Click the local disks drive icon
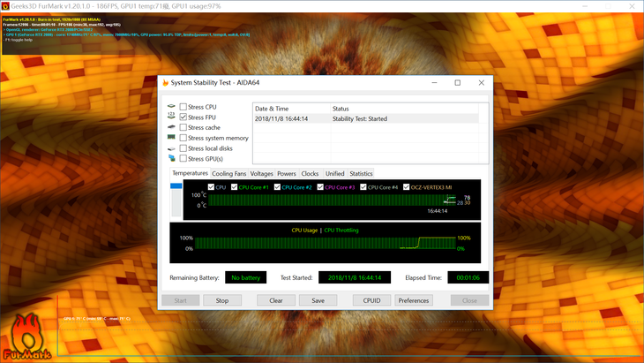The image size is (644, 363). tap(171, 148)
